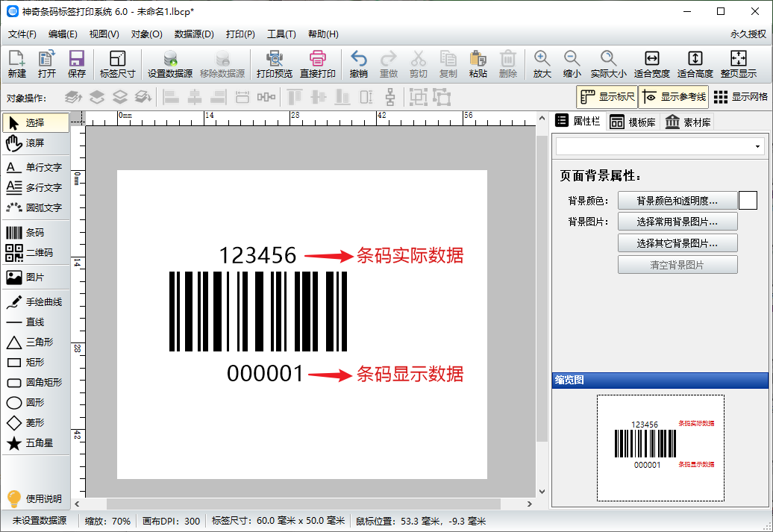Screen dimensions: 773x532
Task: Pick the 五角星 star tool
Action: (x=36, y=443)
